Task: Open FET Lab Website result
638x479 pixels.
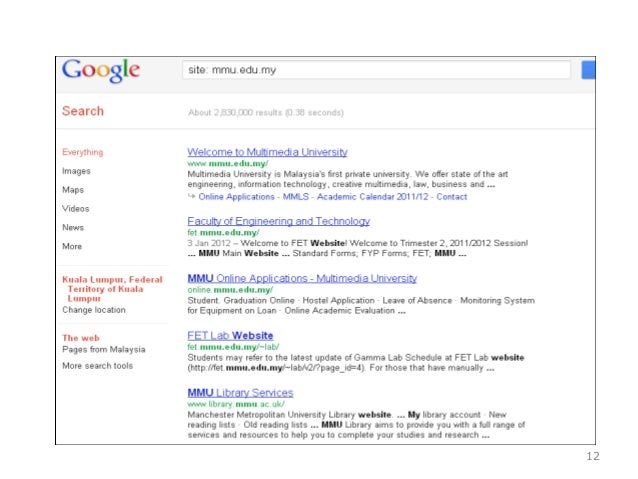Action: [x=230, y=335]
